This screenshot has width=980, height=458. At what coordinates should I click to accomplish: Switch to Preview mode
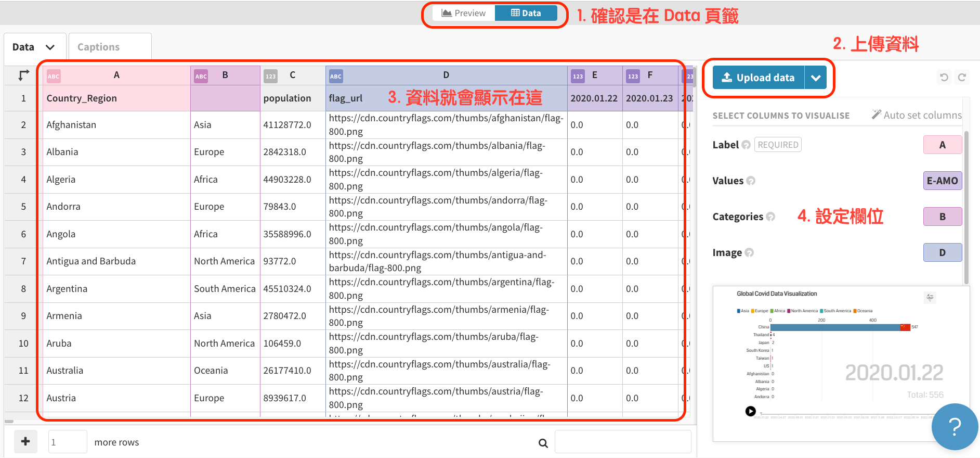point(463,14)
